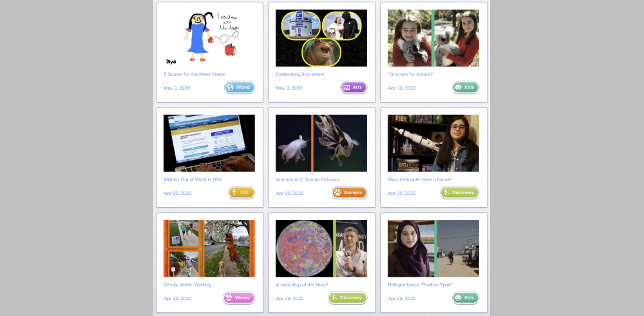This screenshot has width=644, height=316.
Task: Click the Dumbo octopus thumbnail image
Action: click(321, 143)
